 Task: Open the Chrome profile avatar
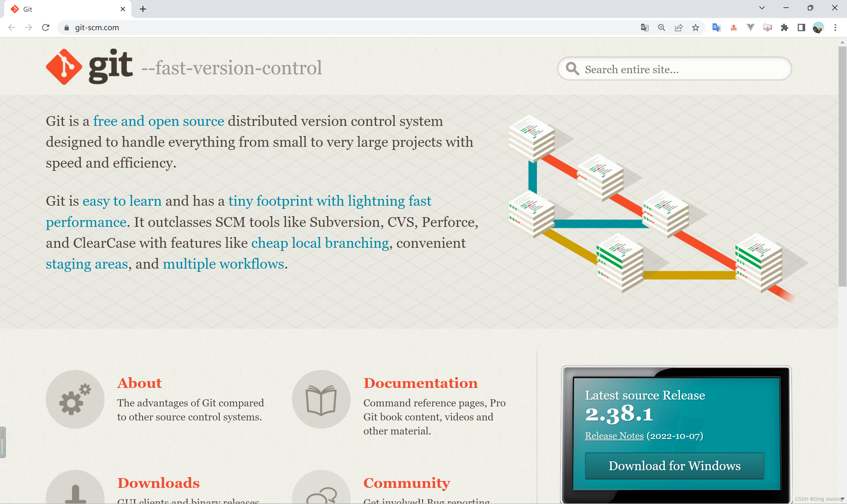pos(818,28)
